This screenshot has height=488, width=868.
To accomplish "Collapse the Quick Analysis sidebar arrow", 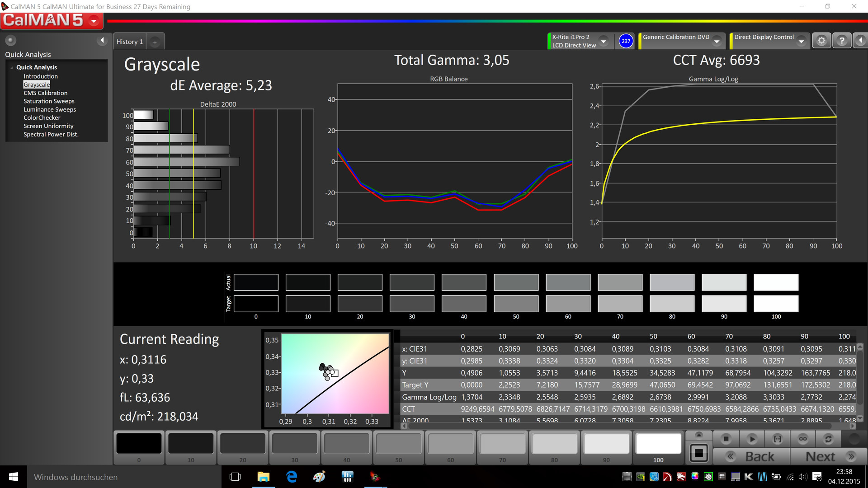I will coord(102,41).
